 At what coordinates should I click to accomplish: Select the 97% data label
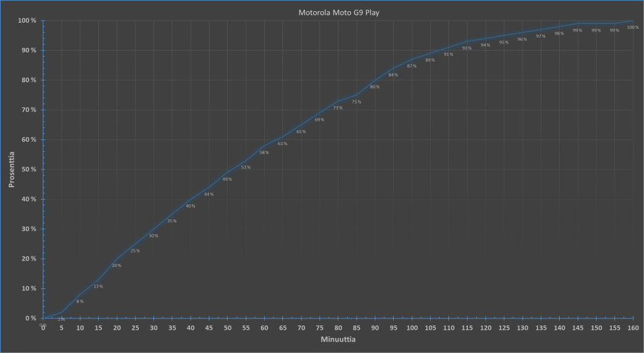pos(540,36)
